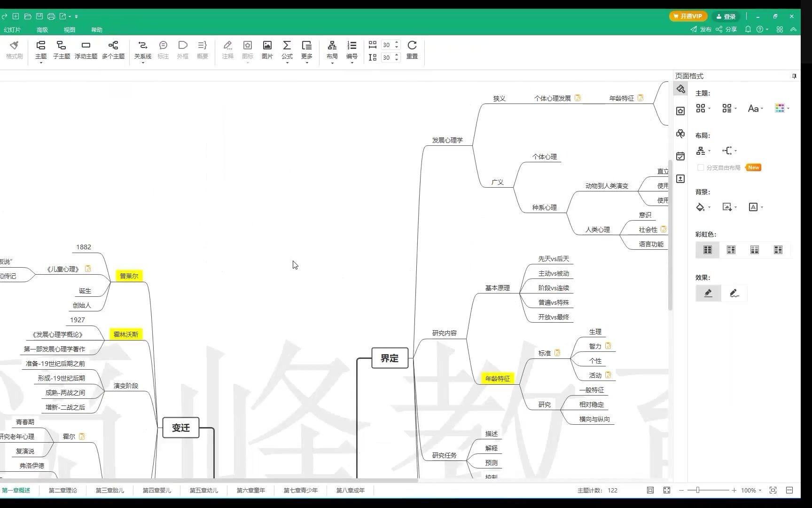The width and height of the screenshot is (812, 508).
Task: Add a 浮动主题 floating topic
Action: click(x=86, y=49)
